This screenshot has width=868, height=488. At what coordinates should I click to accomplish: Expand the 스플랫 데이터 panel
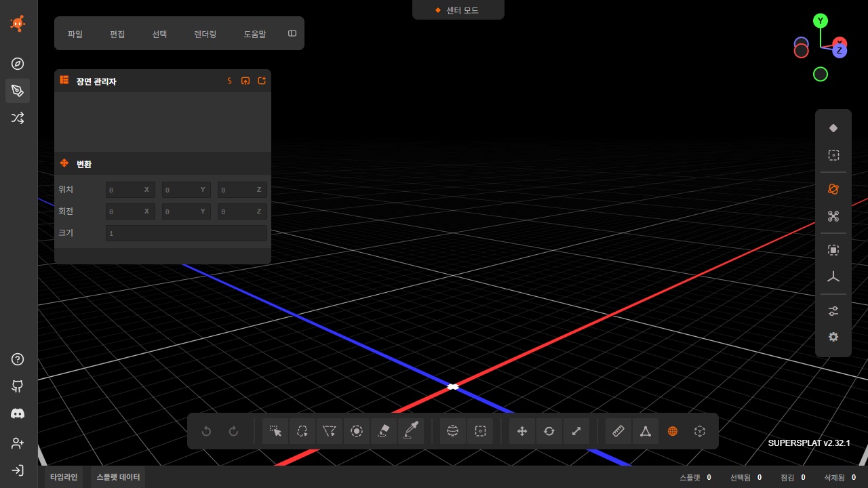[x=118, y=477]
